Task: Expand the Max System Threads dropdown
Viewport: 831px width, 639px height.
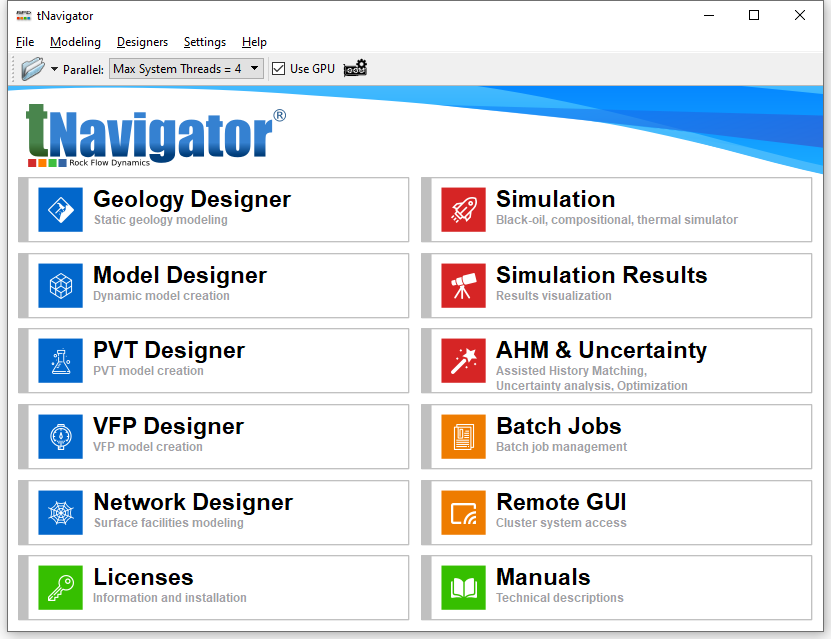Action: click(x=186, y=69)
